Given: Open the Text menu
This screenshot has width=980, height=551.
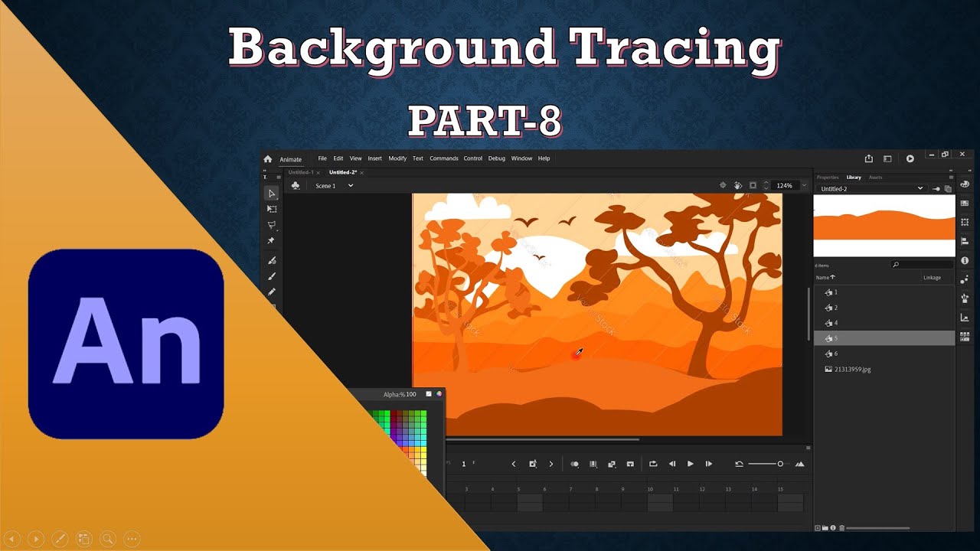Looking at the screenshot, I should pos(418,158).
